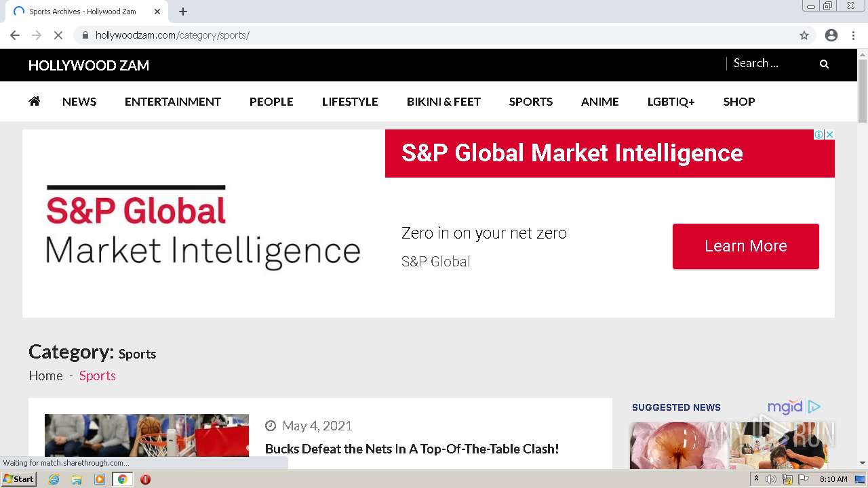868x488 pixels.
Task: Open the Bucks Defeat the Nets article
Action: tap(412, 449)
